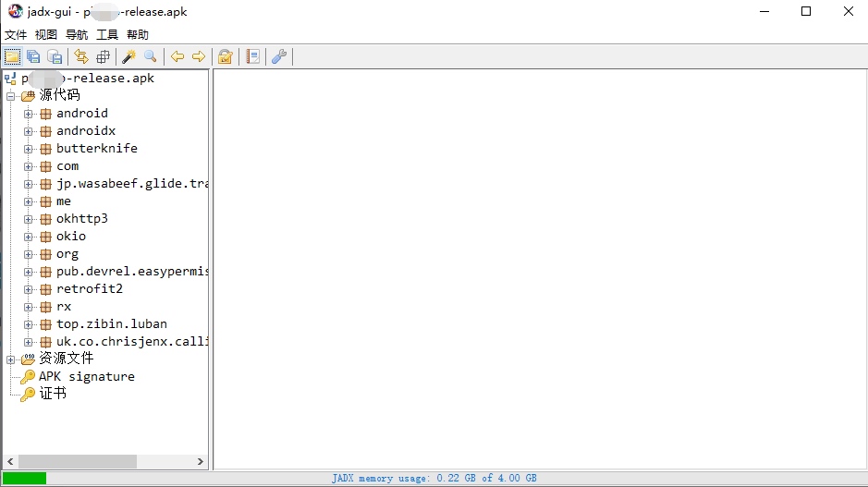Image resolution: width=868 pixels, height=487 pixels.
Task: Click the okhttp3 package icon
Action: 46,219
